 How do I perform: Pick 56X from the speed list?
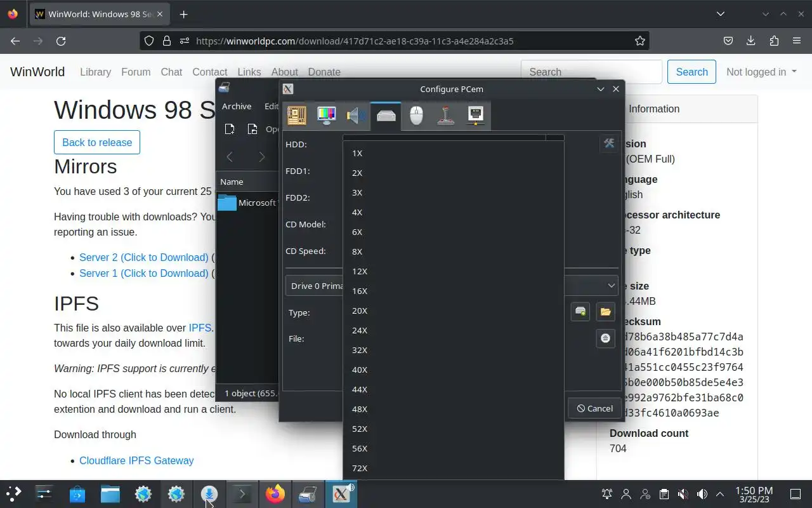tap(453, 448)
